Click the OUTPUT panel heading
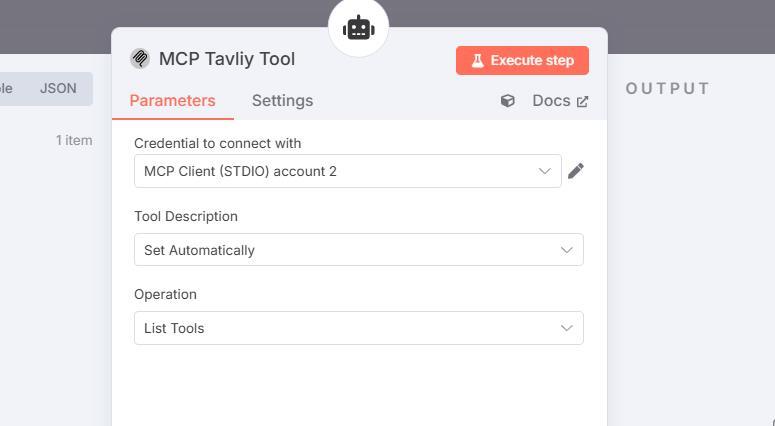The image size is (775, 426). [668, 88]
